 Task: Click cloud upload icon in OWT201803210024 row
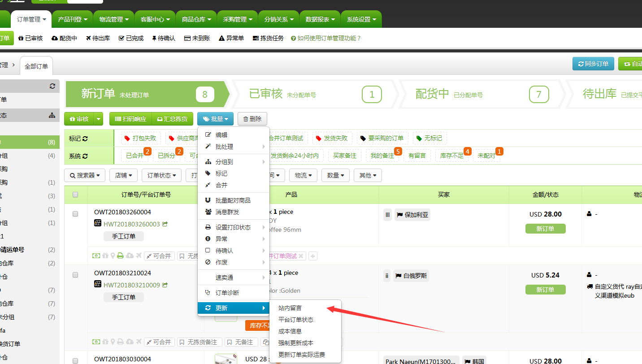click(130, 342)
